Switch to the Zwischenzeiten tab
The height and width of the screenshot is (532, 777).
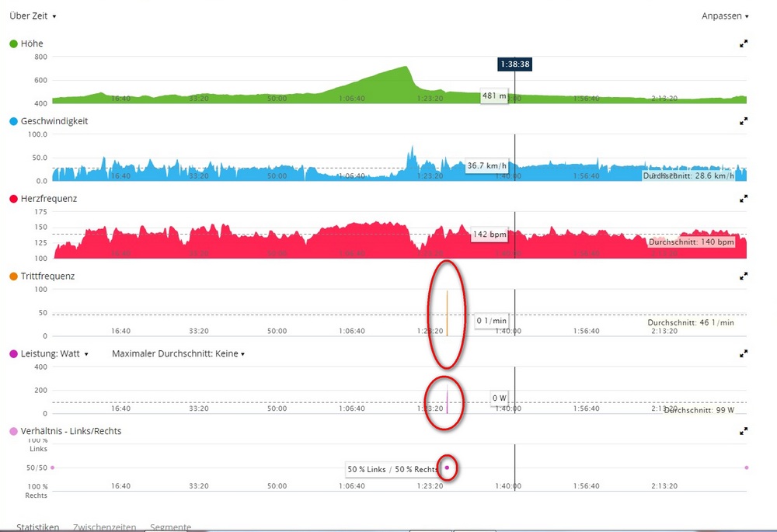(104, 527)
